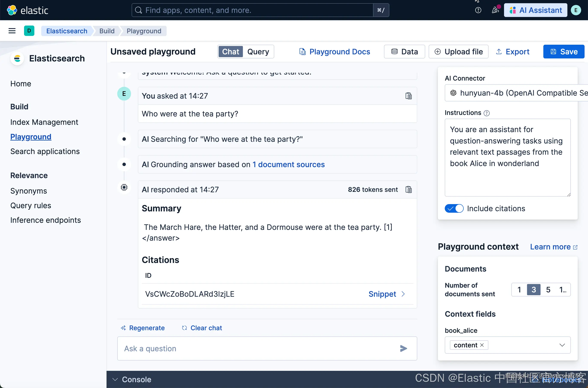Open the AI Connector selector

click(516, 93)
